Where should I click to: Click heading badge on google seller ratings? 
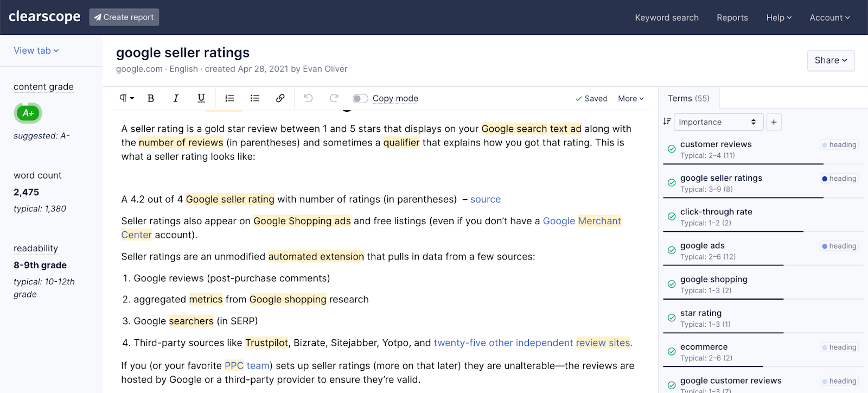[839, 179]
